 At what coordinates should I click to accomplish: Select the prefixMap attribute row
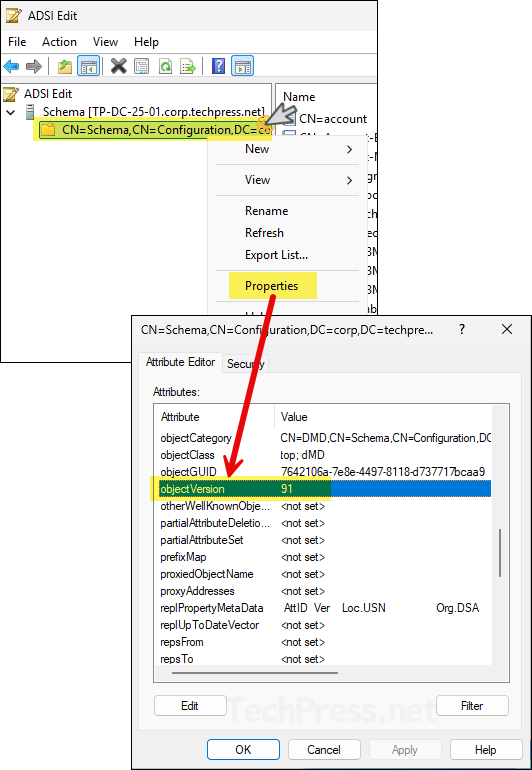point(324,557)
